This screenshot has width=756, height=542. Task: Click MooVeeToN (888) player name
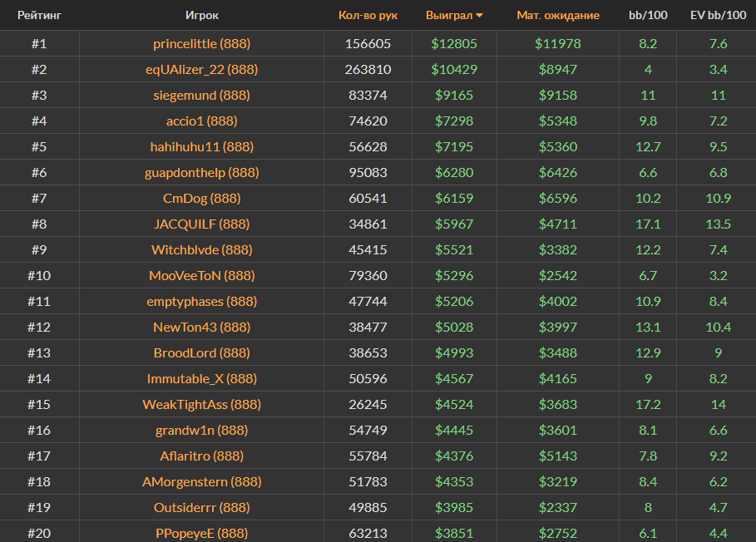pos(201,275)
